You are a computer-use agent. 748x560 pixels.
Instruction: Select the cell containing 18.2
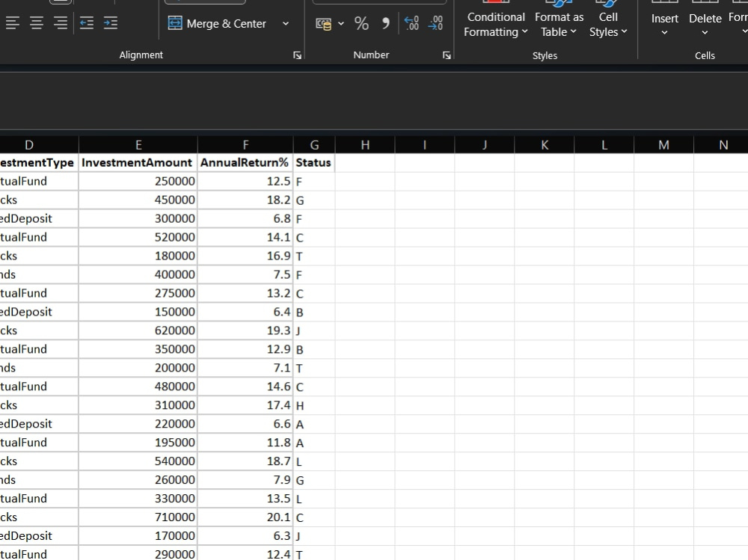[245, 200]
